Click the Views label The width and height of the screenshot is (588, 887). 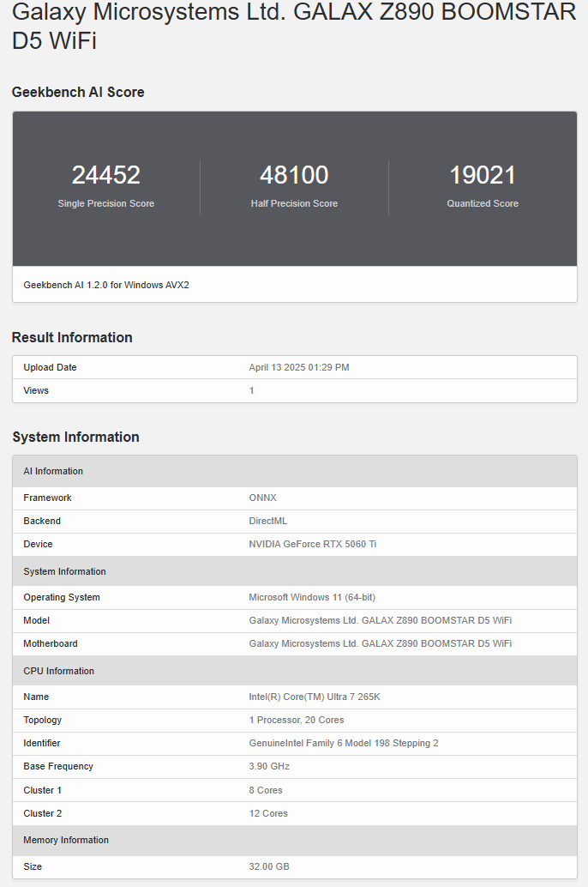[x=36, y=391]
